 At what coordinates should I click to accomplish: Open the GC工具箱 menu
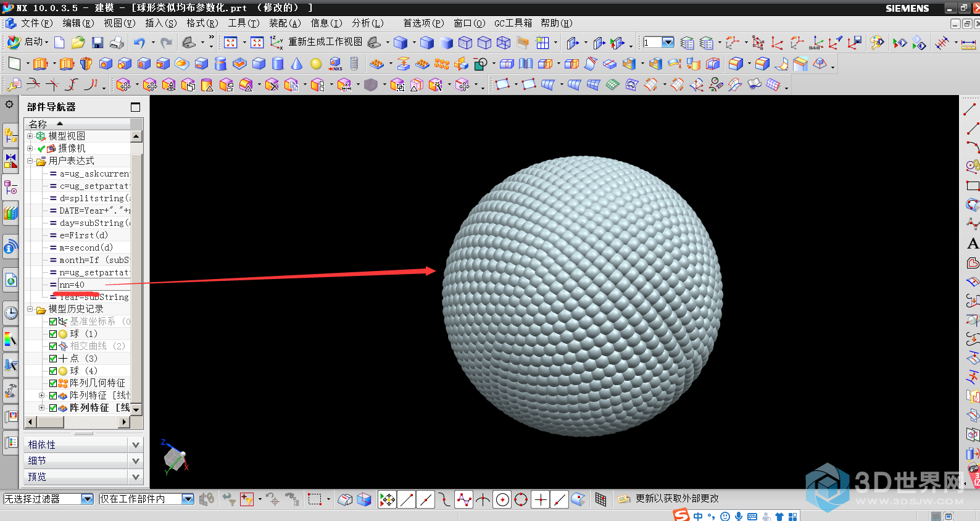[513, 23]
